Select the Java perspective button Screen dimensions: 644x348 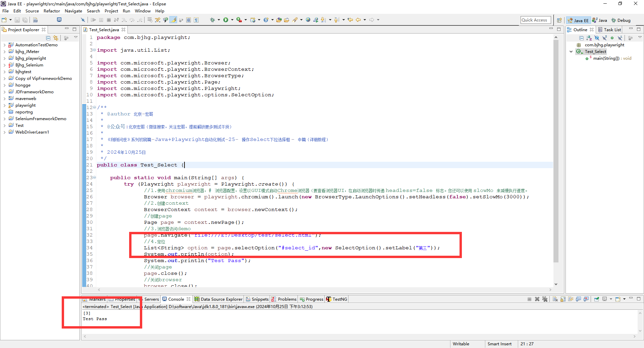point(600,20)
